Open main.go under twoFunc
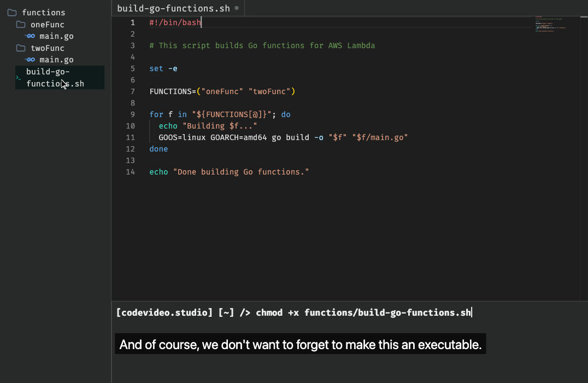The image size is (588, 383). coord(57,60)
